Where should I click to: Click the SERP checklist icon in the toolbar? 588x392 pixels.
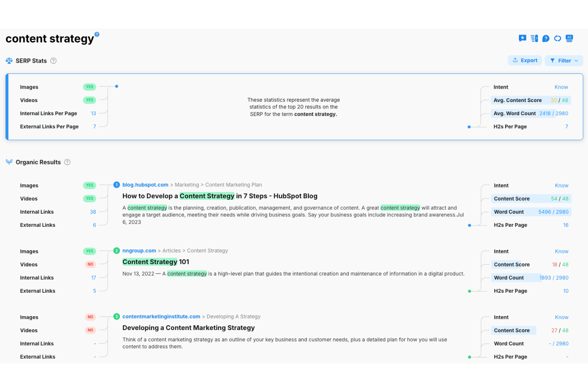pyautogui.click(x=534, y=38)
